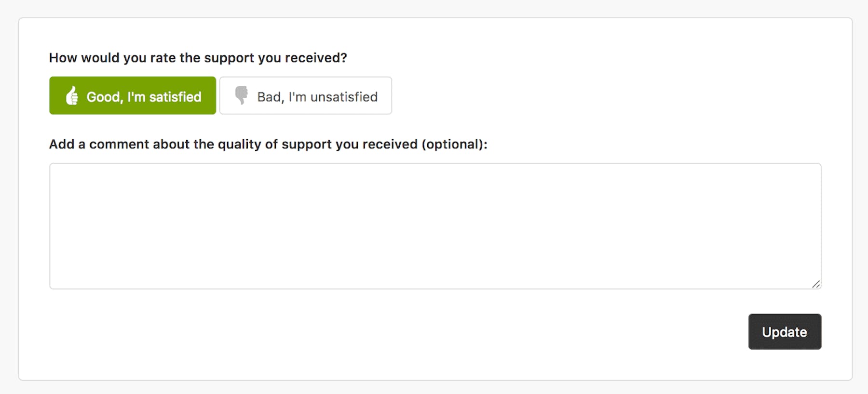868x394 pixels.
Task: Click the diagonal resize handle of the comment box
Action: pyautogui.click(x=816, y=284)
